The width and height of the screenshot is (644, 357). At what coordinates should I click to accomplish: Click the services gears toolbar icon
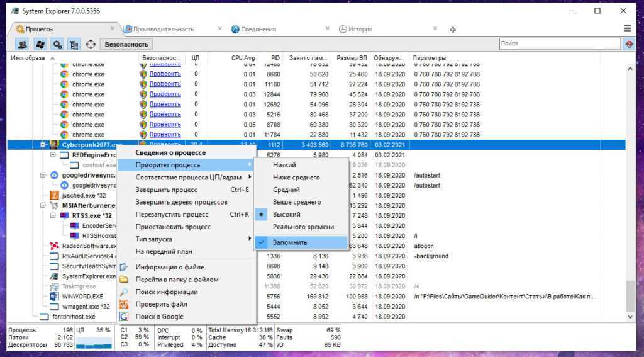click(x=57, y=44)
